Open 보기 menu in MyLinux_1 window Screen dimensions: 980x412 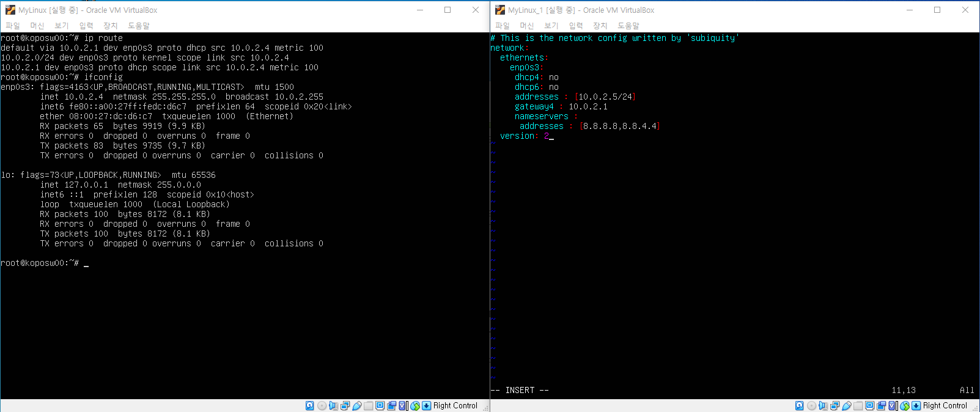pyautogui.click(x=551, y=26)
